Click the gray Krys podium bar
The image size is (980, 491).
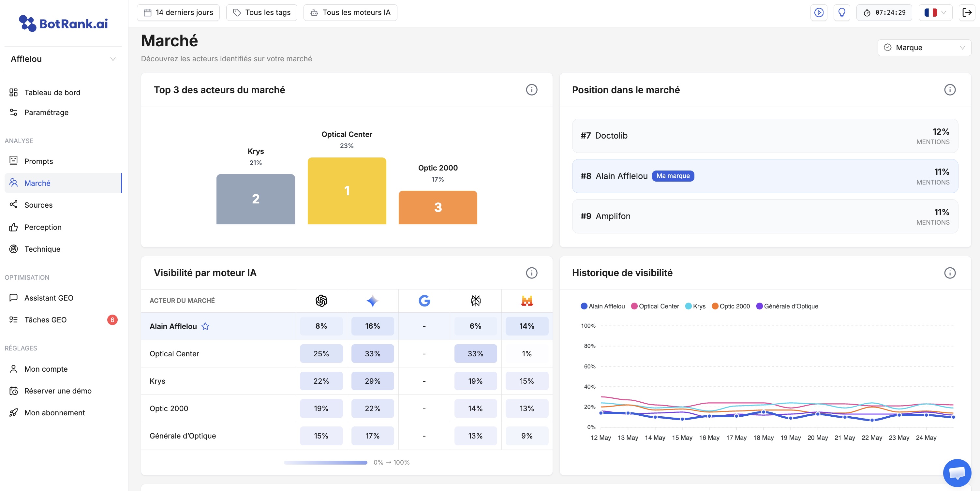(256, 199)
